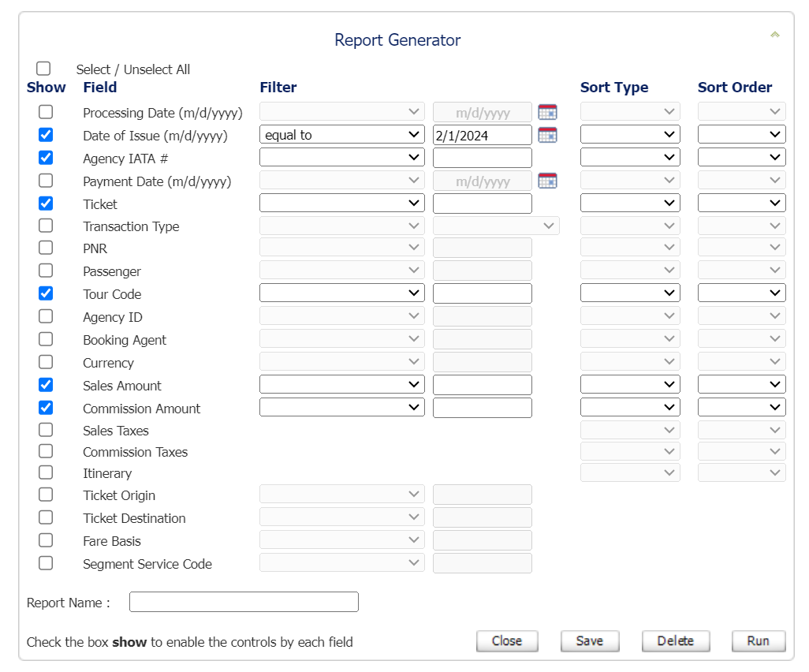The width and height of the screenshot is (809, 672).
Task: Enable the Fare Basis field checkbox
Action: click(46, 540)
